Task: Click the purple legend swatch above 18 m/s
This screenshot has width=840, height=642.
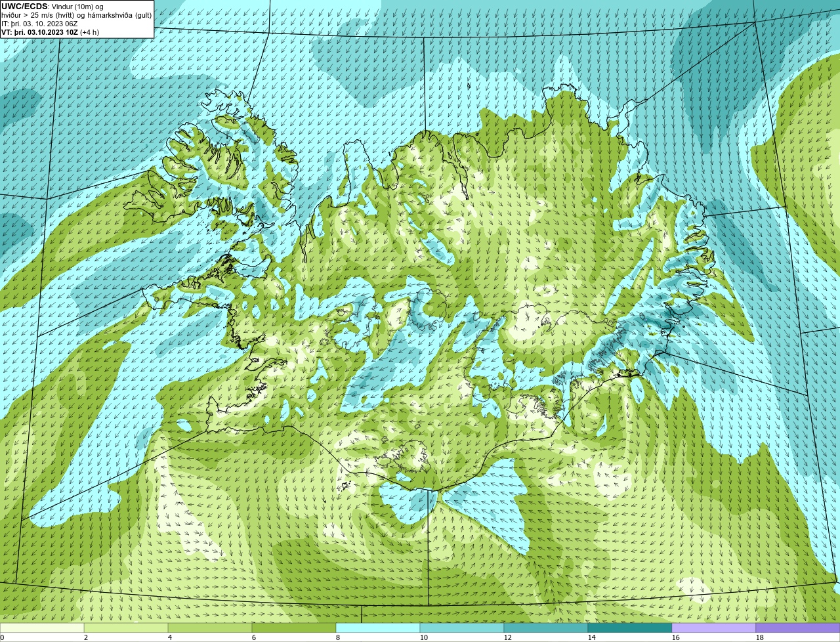Action: 798,628
